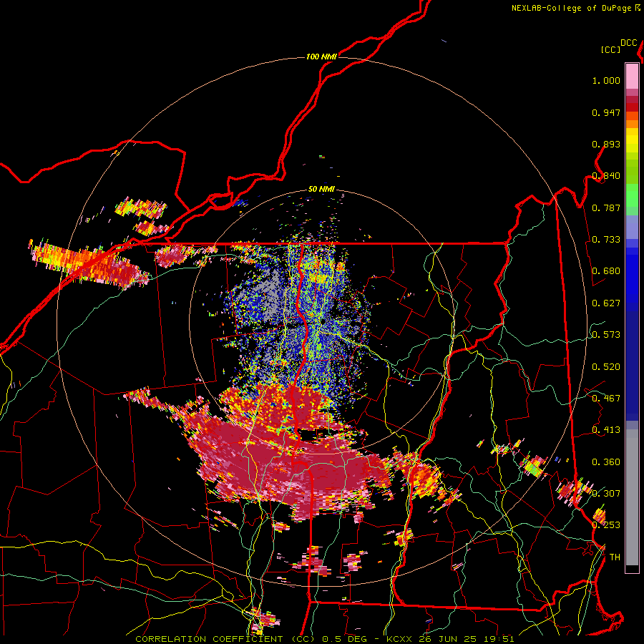
Task: Click the 0.947 scale value
Action: click(606, 112)
